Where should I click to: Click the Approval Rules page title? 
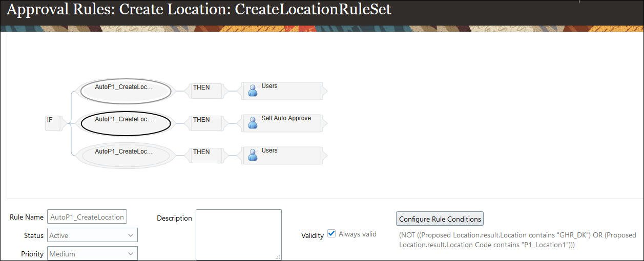(x=199, y=10)
